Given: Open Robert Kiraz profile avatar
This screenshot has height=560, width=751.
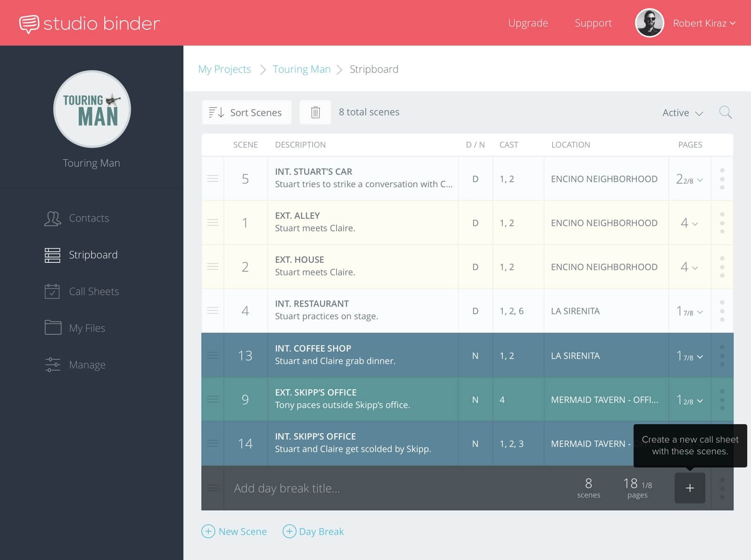Looking at the screenshot, I should (x=649, y=23).
